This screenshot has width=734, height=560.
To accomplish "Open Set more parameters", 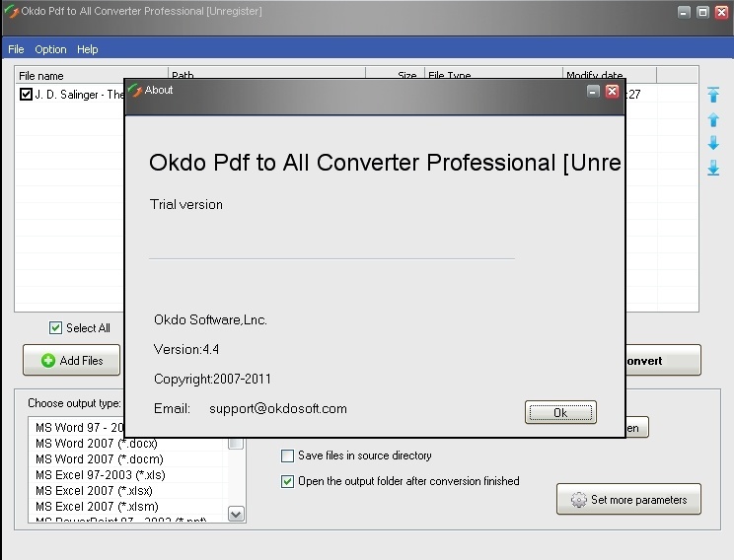I will coord(628,499).
